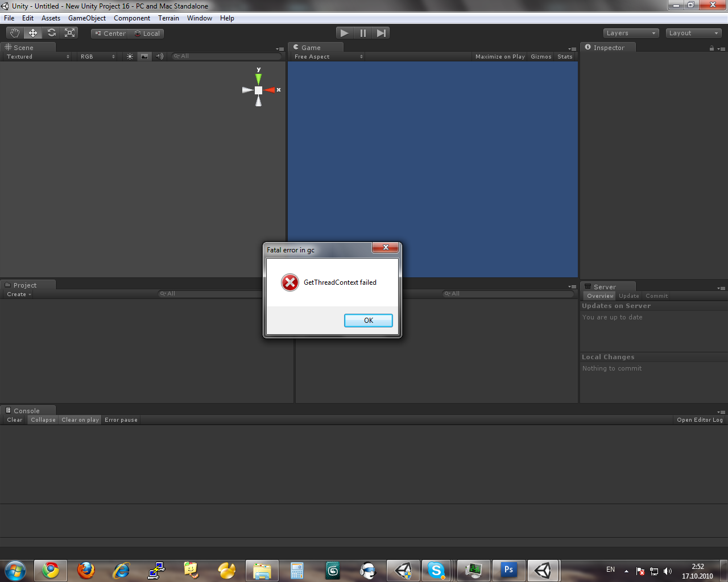Toggle Game view Gizmos

point(541,56)
